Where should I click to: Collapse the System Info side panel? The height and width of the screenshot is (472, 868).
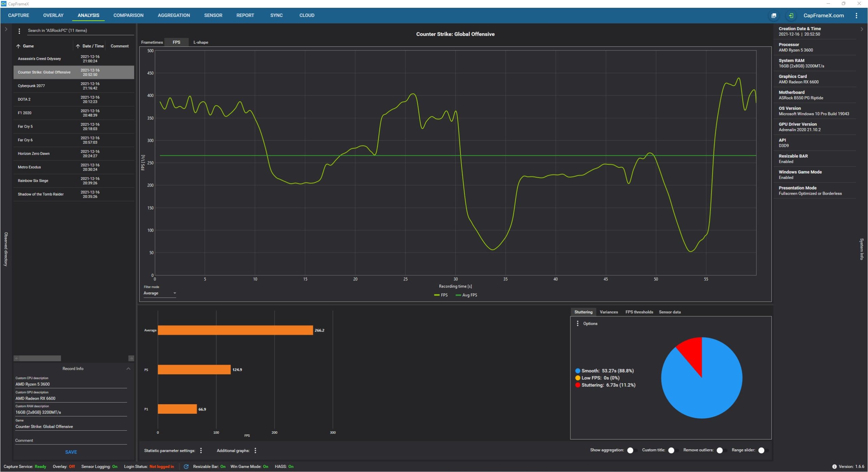tap(862, 29)
